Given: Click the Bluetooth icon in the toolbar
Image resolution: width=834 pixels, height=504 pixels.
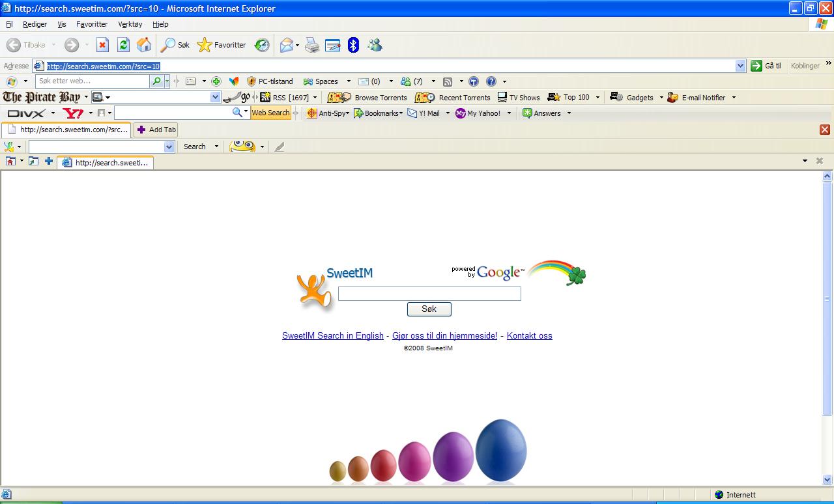Looking at the screenshot, I should (x=353, y=45).
